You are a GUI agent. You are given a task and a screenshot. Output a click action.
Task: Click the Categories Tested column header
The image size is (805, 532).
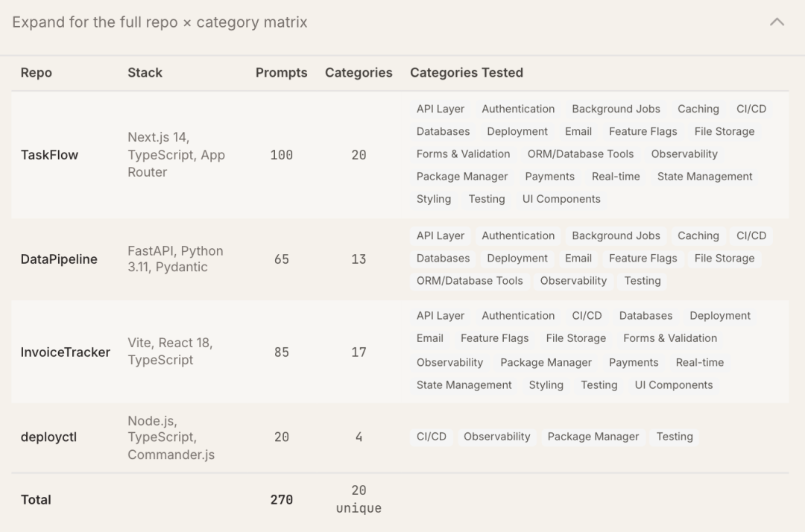click(467, 73)
